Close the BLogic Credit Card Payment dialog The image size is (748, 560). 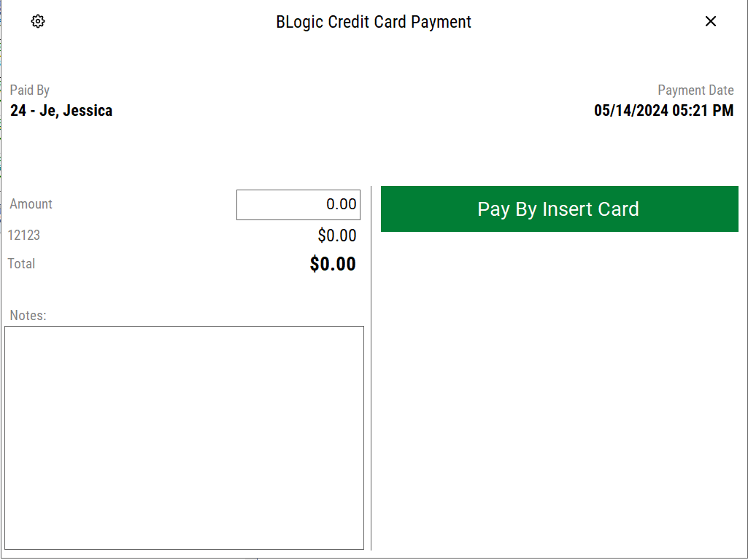(x=710, y=22)
